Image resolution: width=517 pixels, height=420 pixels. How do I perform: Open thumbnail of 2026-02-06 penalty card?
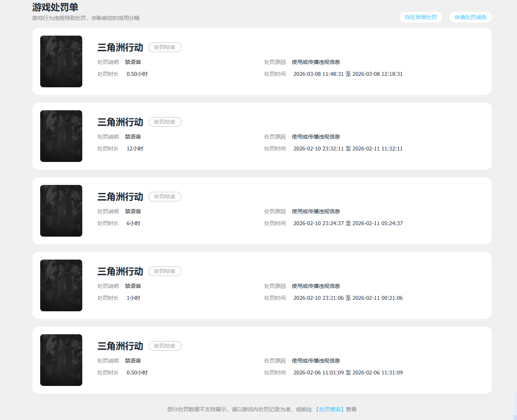coord(61,360)
